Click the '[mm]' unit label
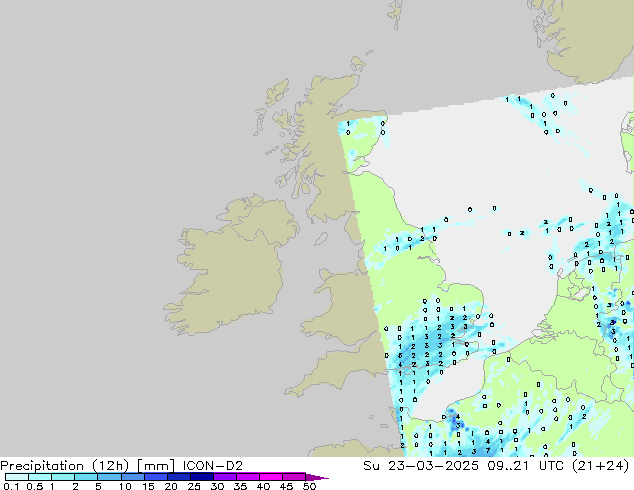The height and width of the screenshot is (490, 634). pyautogui.click(x=156, y=466)
